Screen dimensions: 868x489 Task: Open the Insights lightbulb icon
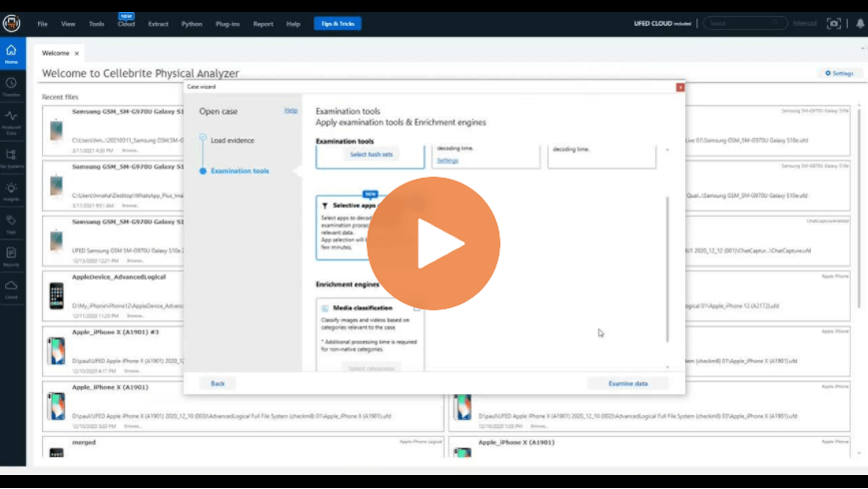coord(11,192)
